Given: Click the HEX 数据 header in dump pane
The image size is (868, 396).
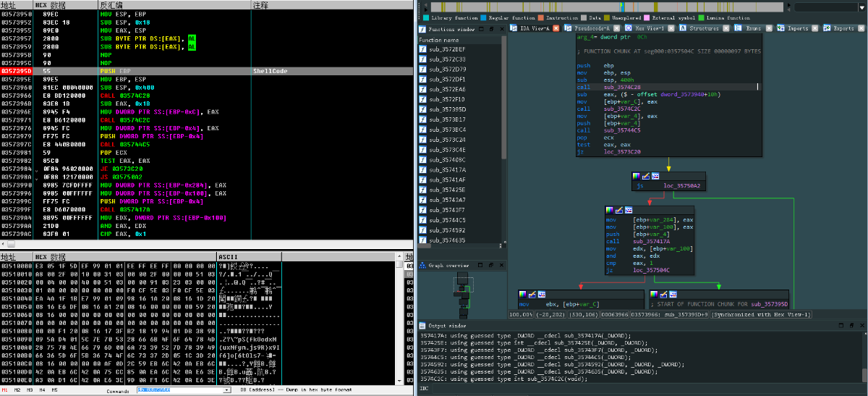Looking at the screenshot, I should click(124, 257).
